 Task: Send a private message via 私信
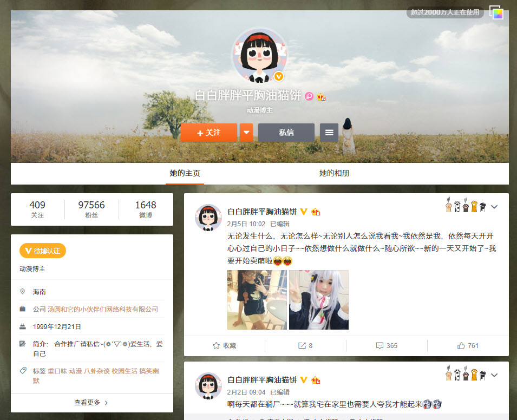(286, 133)
